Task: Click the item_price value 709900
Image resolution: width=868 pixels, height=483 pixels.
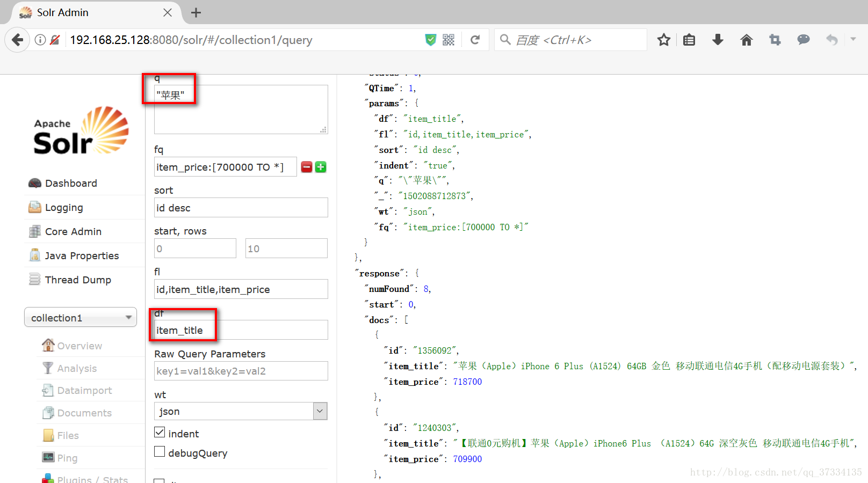Action: 467,459
